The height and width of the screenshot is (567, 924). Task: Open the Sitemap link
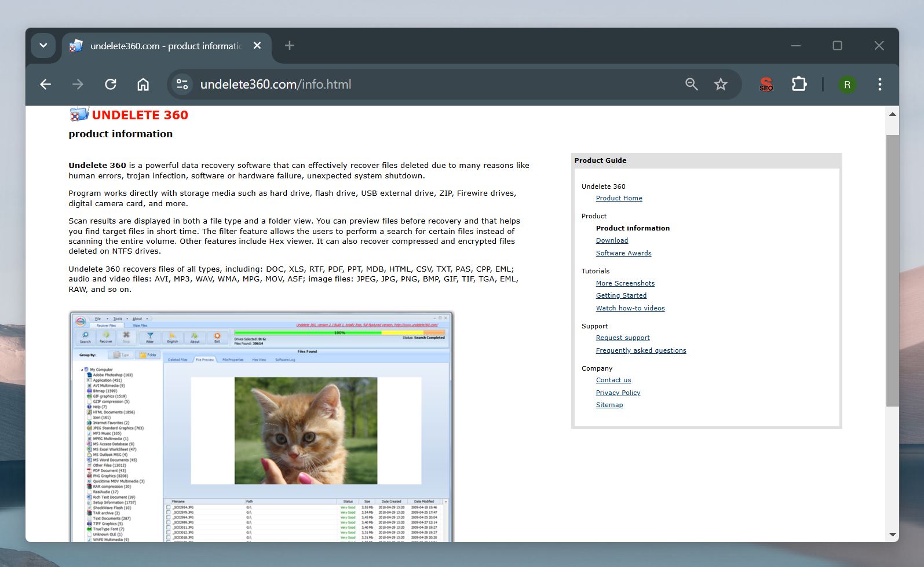(x=609, y=405)
